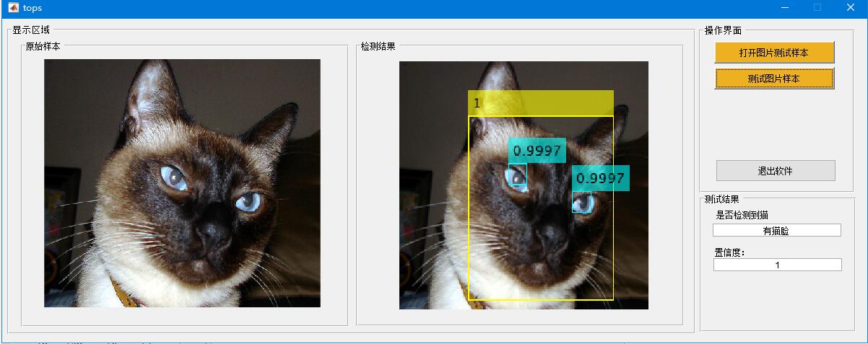Click the 原始样本 panel title
The width and height of the screenshot is (868, 344).
coord(43,46)
